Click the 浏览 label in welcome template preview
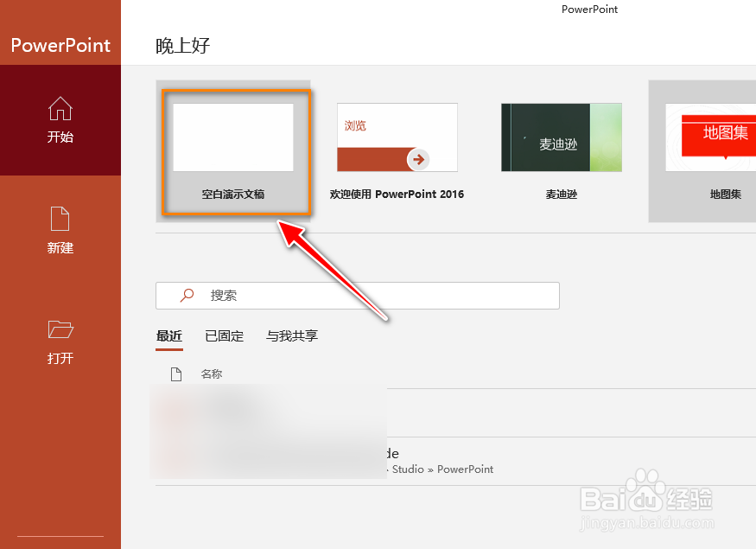This screenshot has width=756, height=549. tap(356, 124)
